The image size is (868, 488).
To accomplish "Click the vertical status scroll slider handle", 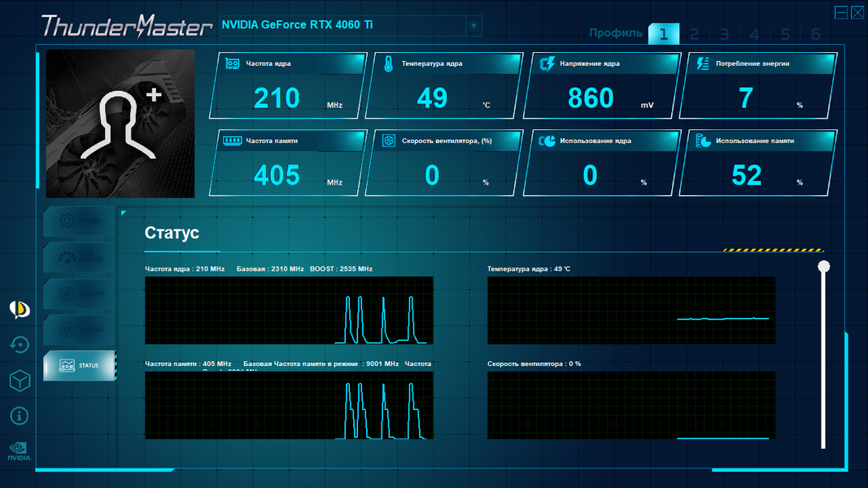I will pyautogui.click(x=824, y=267).
